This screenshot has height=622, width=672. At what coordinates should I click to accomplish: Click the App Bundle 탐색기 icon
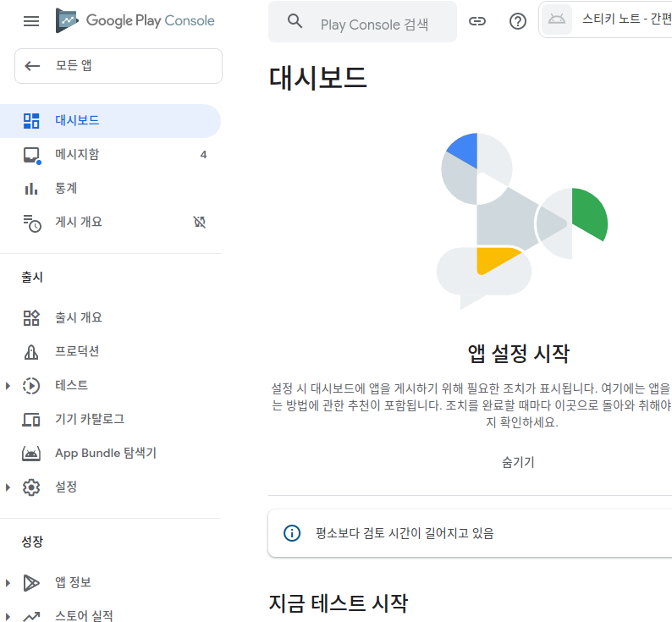(31, 454)
